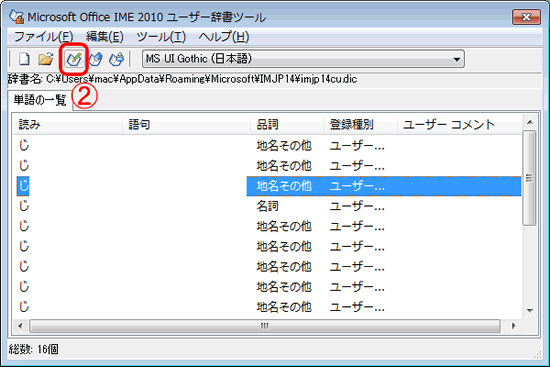
Task: Sort by the 語句 column header
Action: [x=187, y=124]
